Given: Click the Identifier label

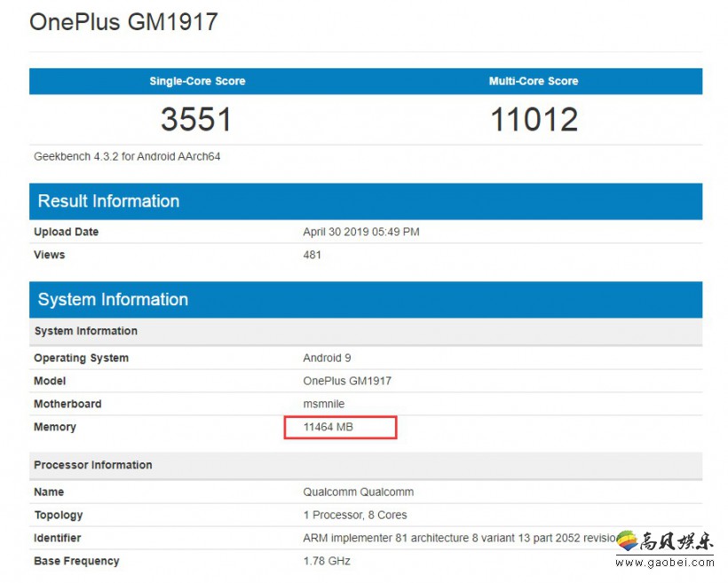Looking at the screenshot, I should click(x=57, y=538).
